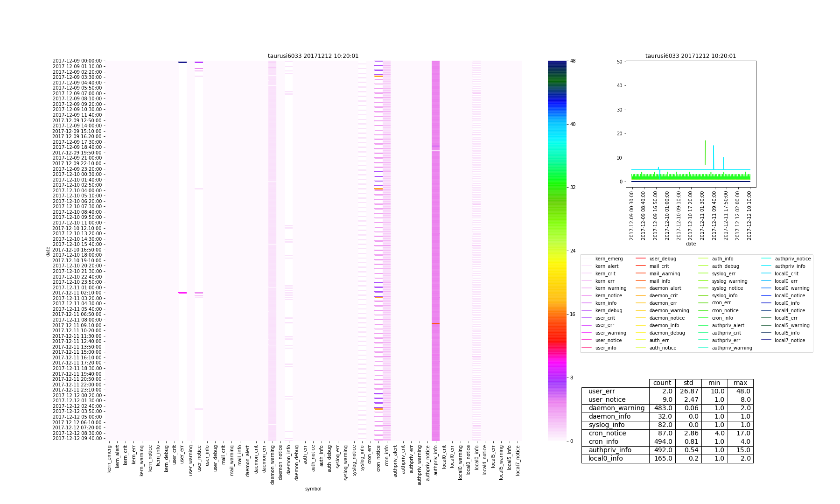Click the heatmap title above the main chart
The width and height of the screenshot is (840, 504).
point(313,56)
